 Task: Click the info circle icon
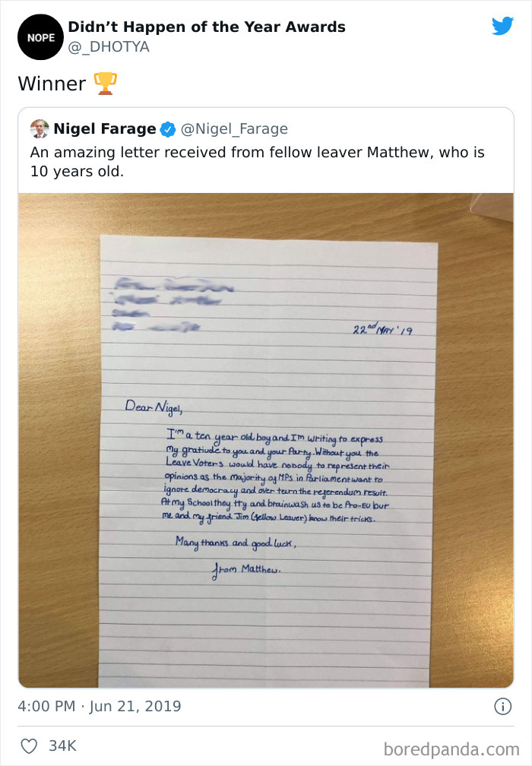pyautogui.click(x=502, y=707)
